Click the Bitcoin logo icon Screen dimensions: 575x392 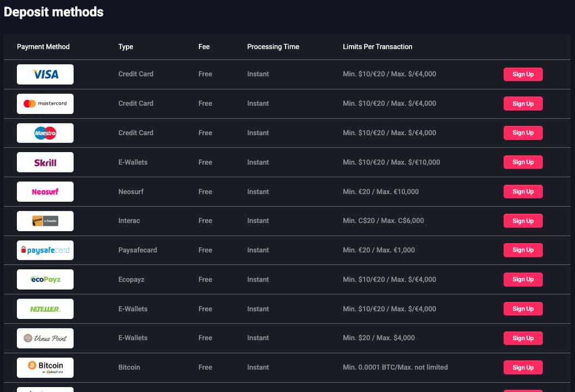pos(45,367)
